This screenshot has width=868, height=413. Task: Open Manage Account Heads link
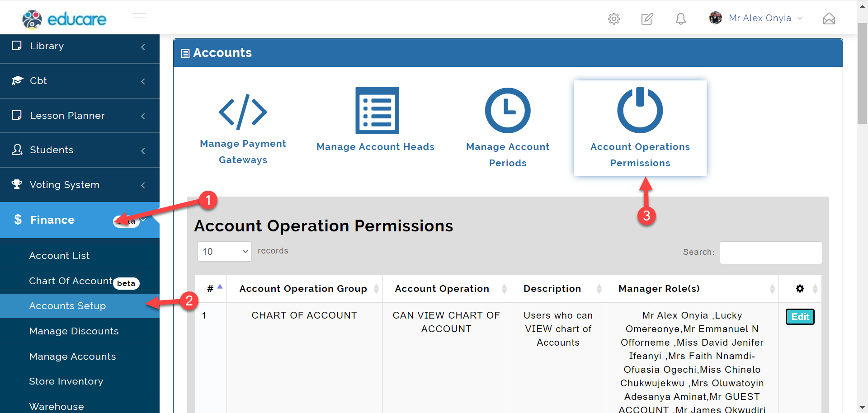pos(375,147)
